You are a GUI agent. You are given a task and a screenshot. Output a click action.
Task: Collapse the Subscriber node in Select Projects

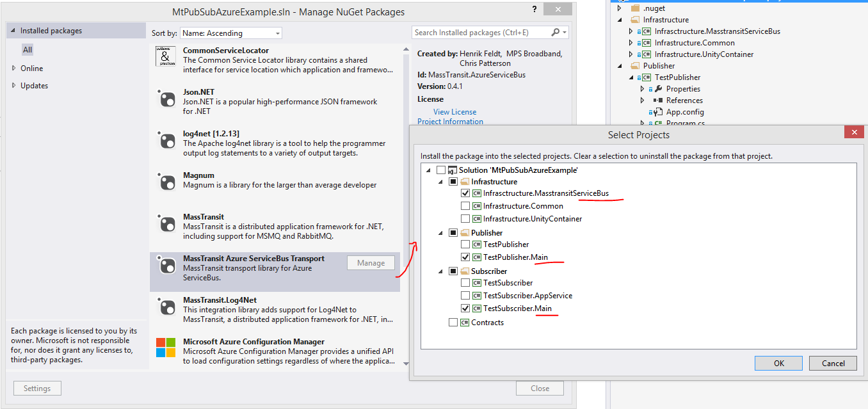pyautogui.click(x=440, y=271)
